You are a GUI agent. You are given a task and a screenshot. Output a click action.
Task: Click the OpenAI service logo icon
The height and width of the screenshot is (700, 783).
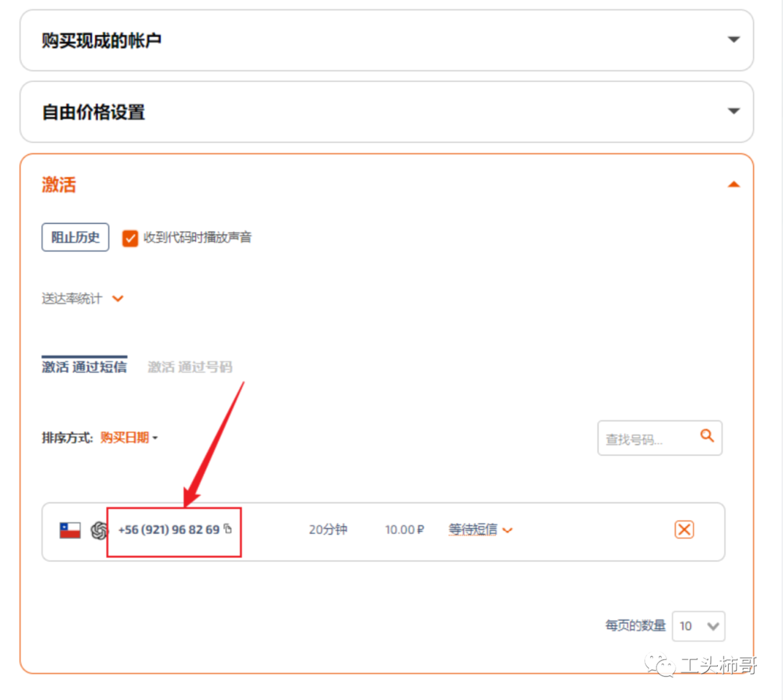point(99,530)
